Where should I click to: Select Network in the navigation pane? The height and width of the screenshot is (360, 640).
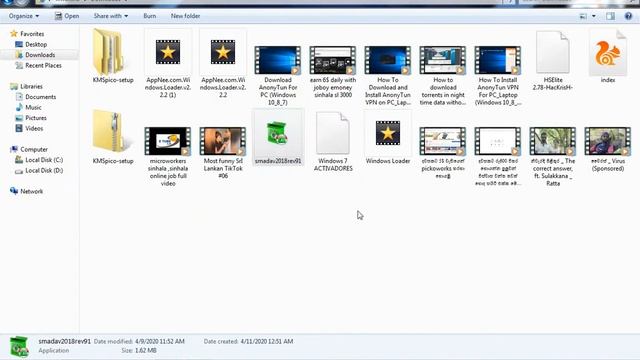[x=27, y=191]
